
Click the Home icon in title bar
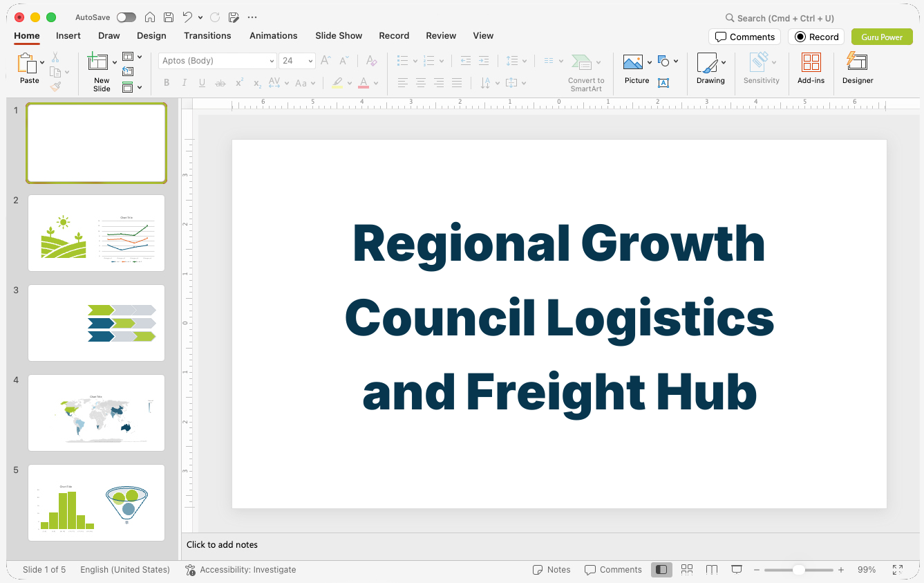(149, 17)
